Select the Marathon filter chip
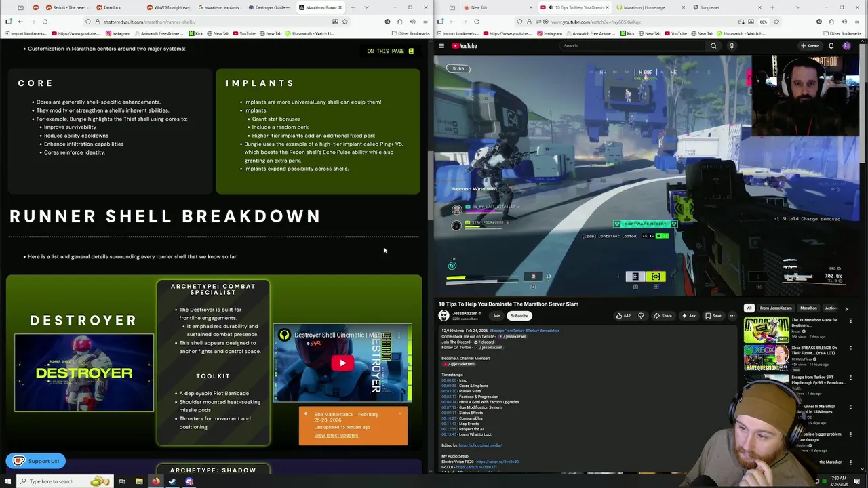Image resolution: width=868 pixels, height=488 pixels. click(808, 308)
